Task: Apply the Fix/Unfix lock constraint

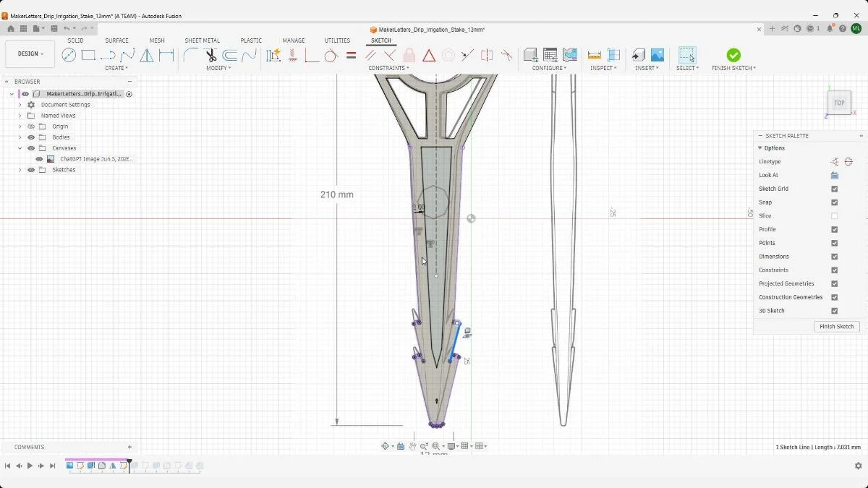Action: (409, 55)
